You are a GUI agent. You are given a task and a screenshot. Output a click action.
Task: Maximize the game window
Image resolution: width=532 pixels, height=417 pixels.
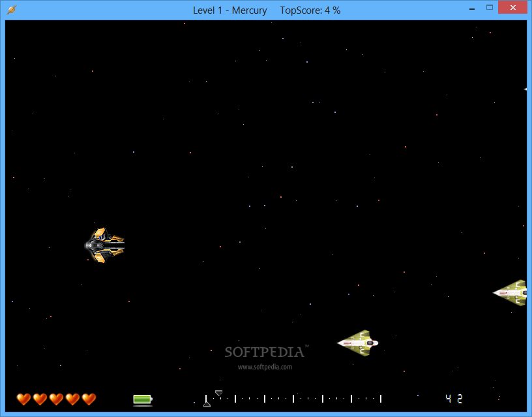pyautogui.click(x=489, y=7)
